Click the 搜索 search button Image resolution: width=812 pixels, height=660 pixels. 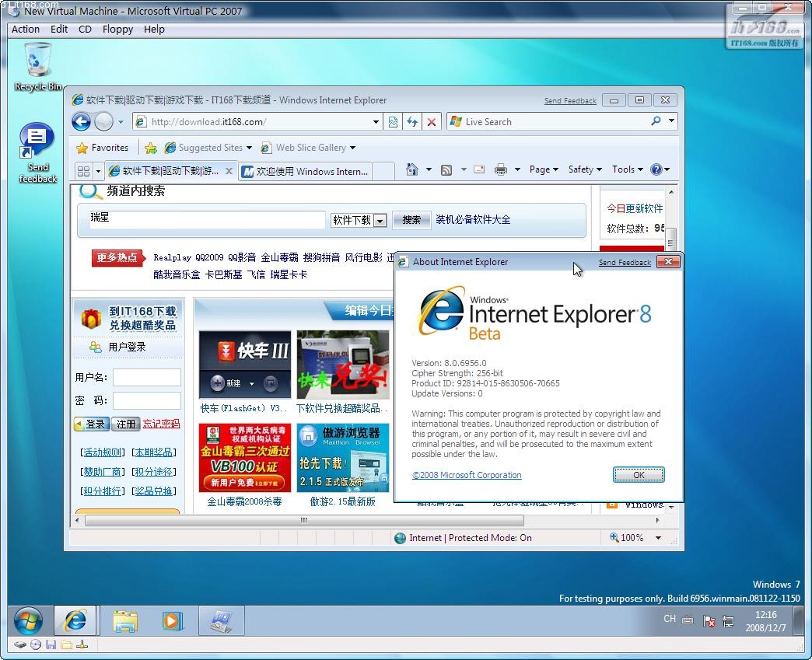411,220
